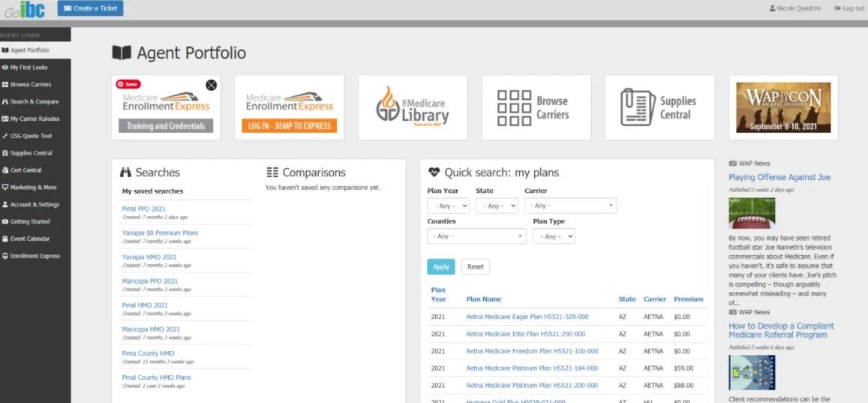Click the Marketing & More icon
Screen dimensions: 868x403
(x=5, y=188)
